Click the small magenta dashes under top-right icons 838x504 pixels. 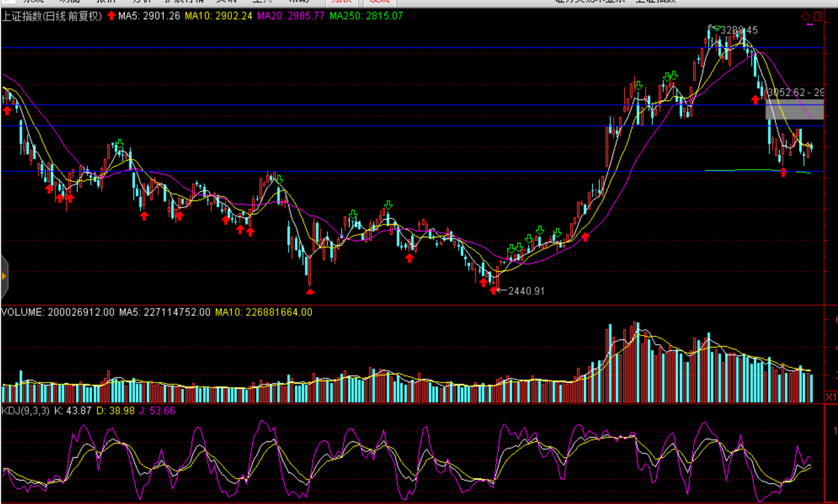click(x=809, y=25)
